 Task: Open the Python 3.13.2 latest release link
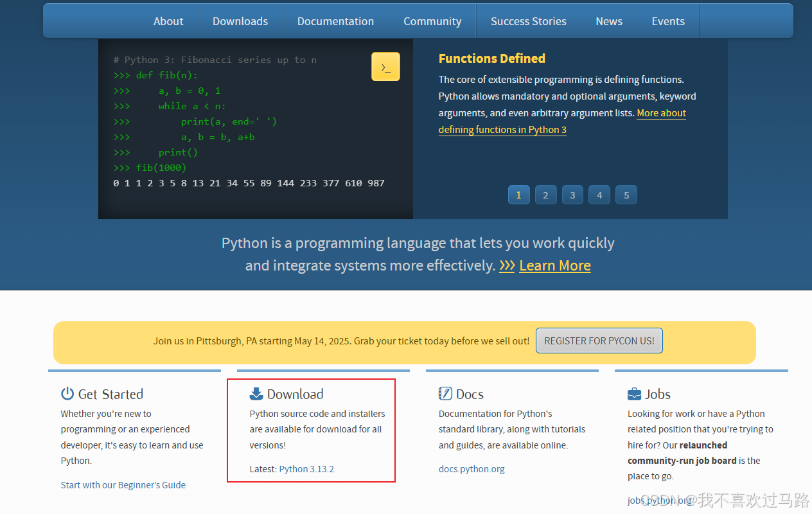pyautogui.click(x=306, y=469)
